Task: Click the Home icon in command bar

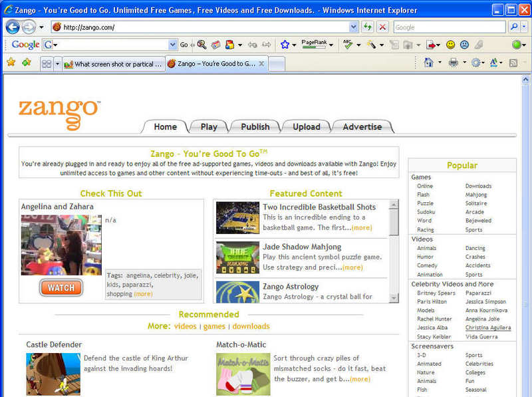Action: 428,63
